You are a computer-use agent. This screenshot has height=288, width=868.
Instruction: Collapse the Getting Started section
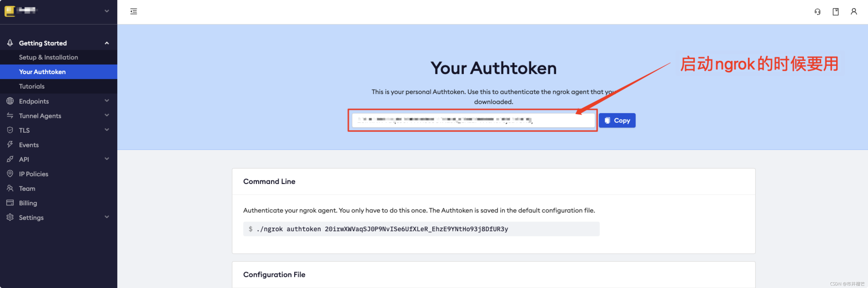[x=107, y=43]
